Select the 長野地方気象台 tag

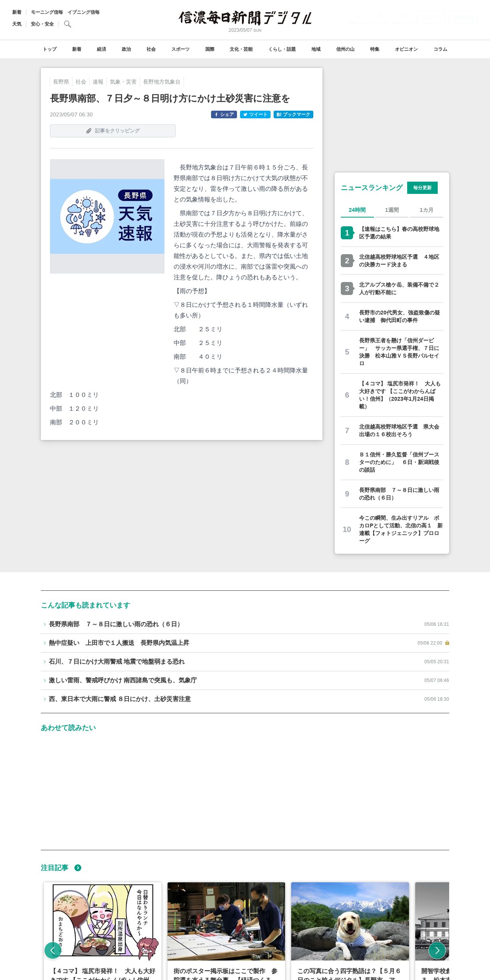pos(162,82)
